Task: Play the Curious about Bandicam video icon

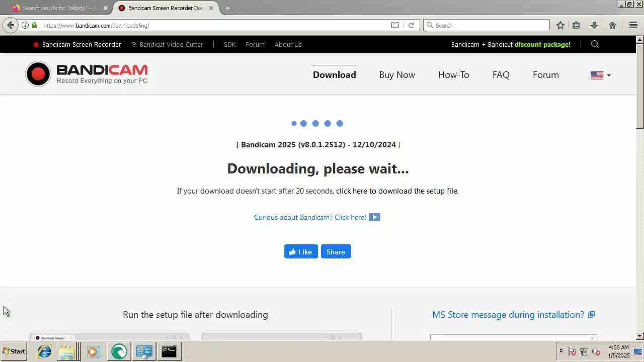Action: [x=374, y=217]
